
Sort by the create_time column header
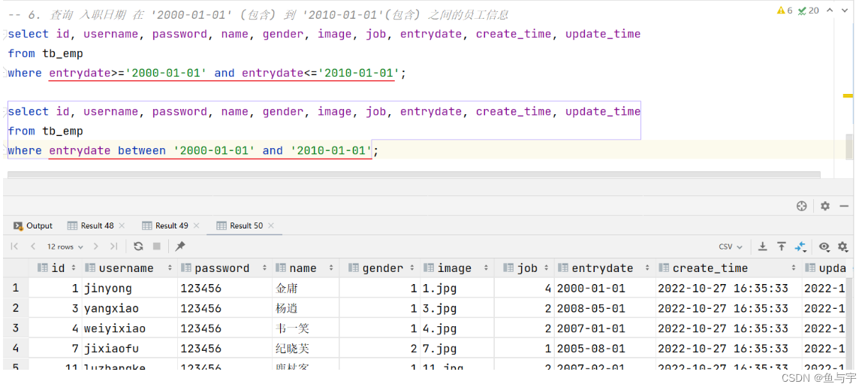coord(729,268)
